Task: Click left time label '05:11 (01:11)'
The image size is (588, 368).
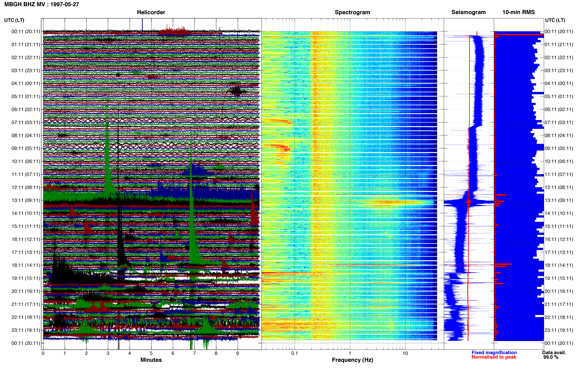Action: (26, 96)
